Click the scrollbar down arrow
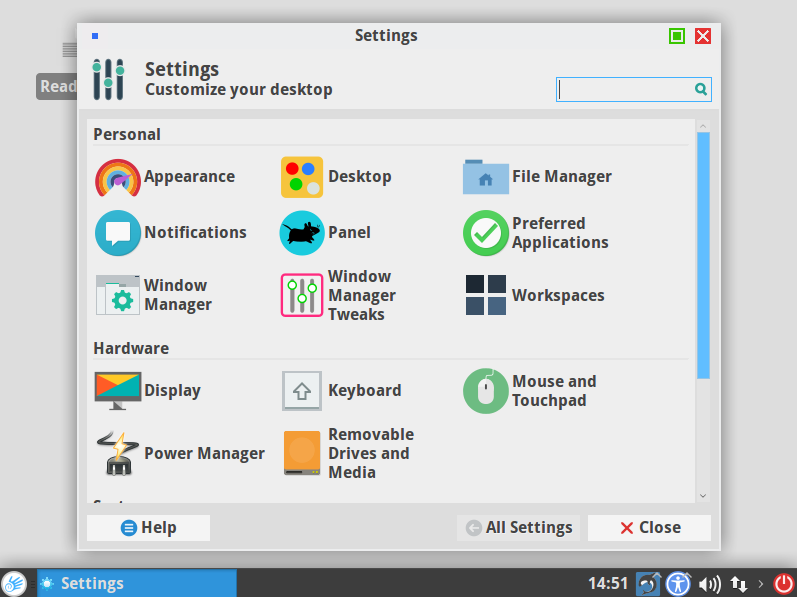This screenshot has width=797, height=597. [x=703, y=495]
